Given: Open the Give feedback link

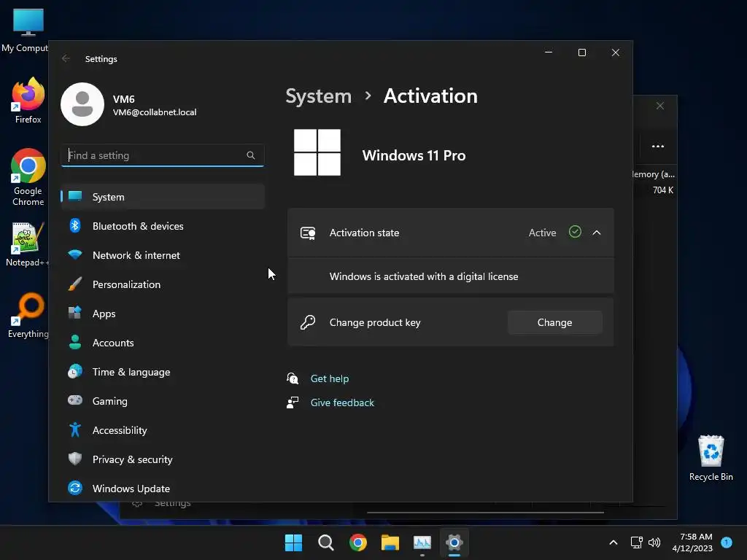Looking at the screenshot, I should click(342, 402).
